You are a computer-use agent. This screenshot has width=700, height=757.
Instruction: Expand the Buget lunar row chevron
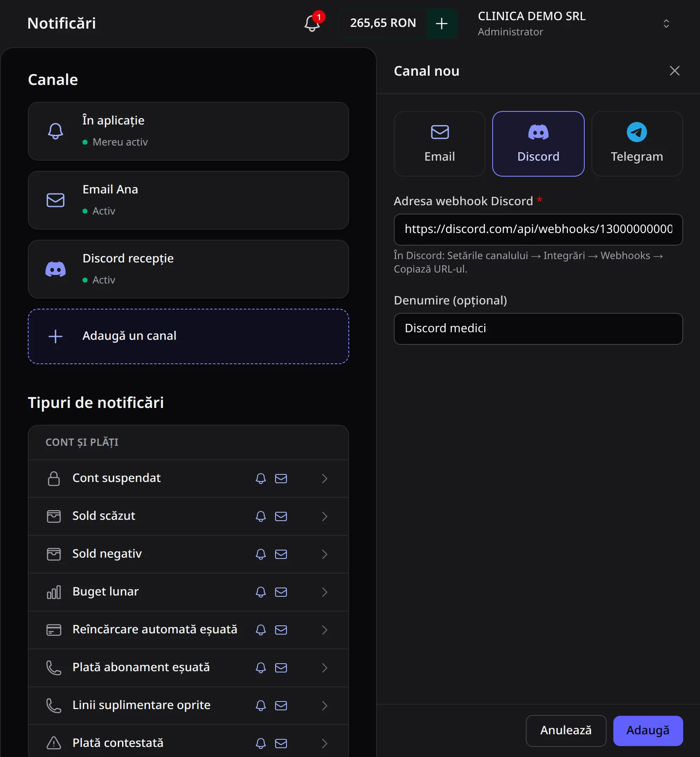point(324,592)
